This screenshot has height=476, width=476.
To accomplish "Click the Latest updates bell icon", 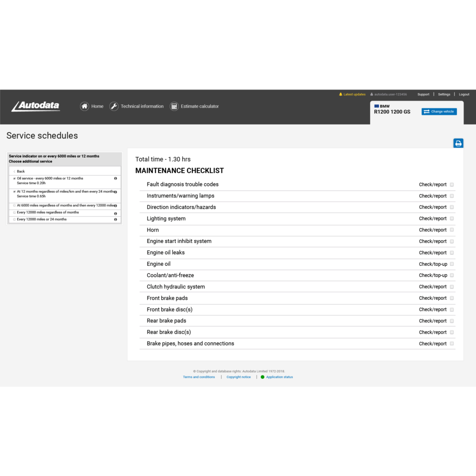I will (341, 94).
